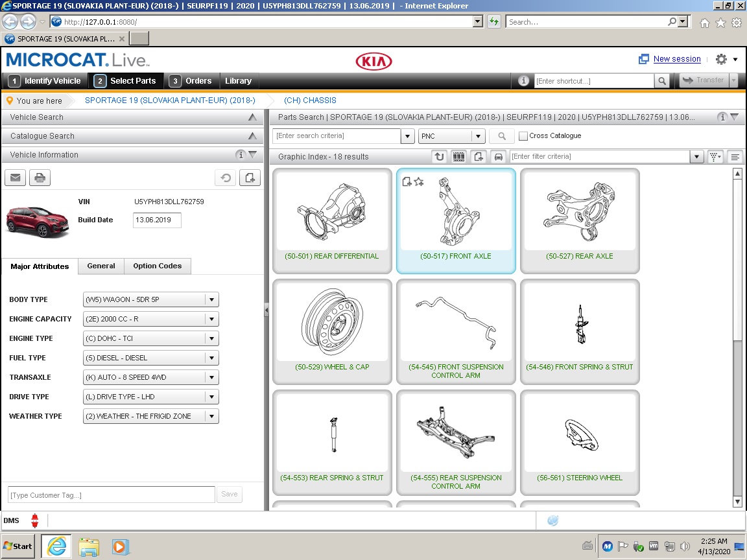This screenshot has width=747, height=560.
Task: Click the print icon in Vehicle Information
Action: (x=40, y=178)
